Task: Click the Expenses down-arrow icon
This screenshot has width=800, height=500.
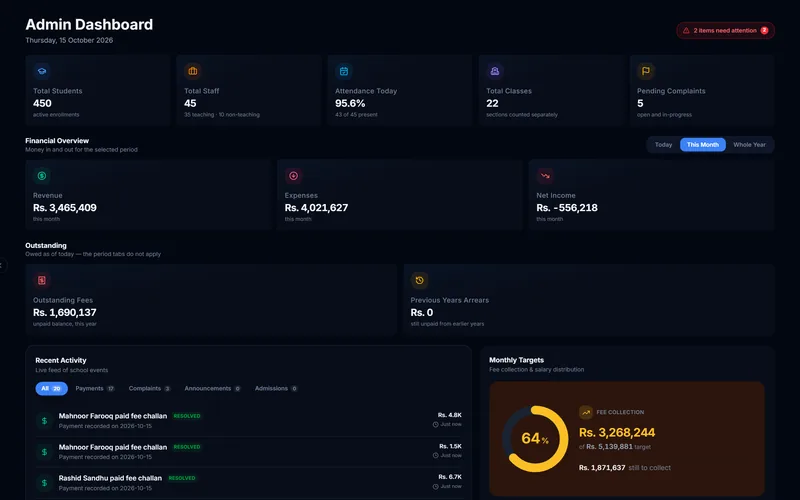Action: [x=293, y=176]
